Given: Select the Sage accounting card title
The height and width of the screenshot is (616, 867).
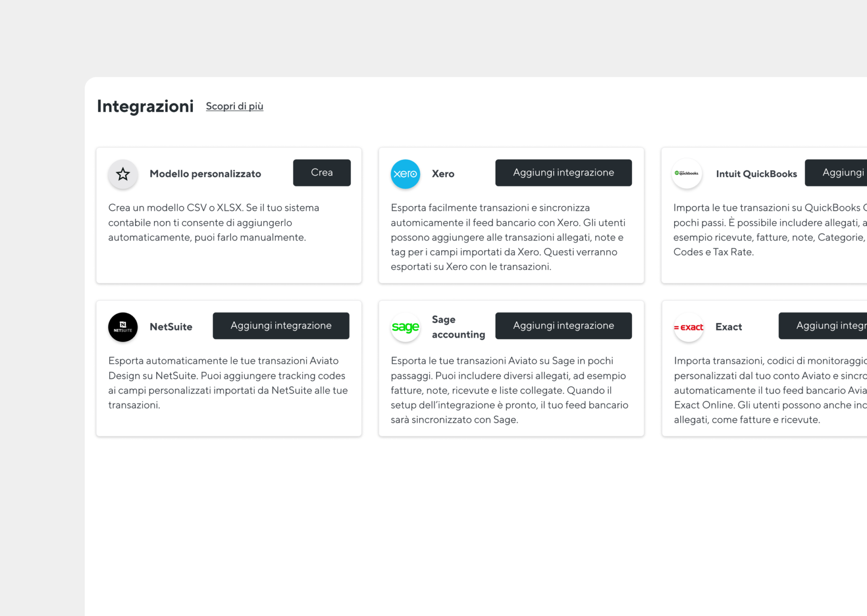Looking at the screenshot, I should [459, 327].
